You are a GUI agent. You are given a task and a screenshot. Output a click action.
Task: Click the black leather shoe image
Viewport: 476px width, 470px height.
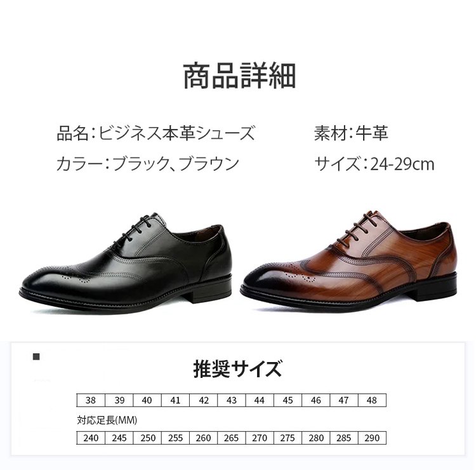click(126, 263)
